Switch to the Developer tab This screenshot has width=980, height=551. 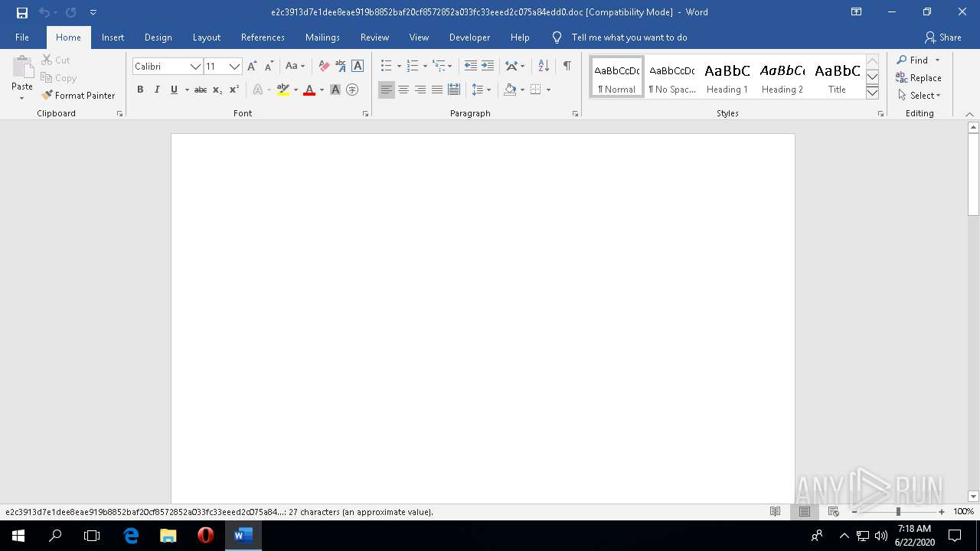(470, 37)
